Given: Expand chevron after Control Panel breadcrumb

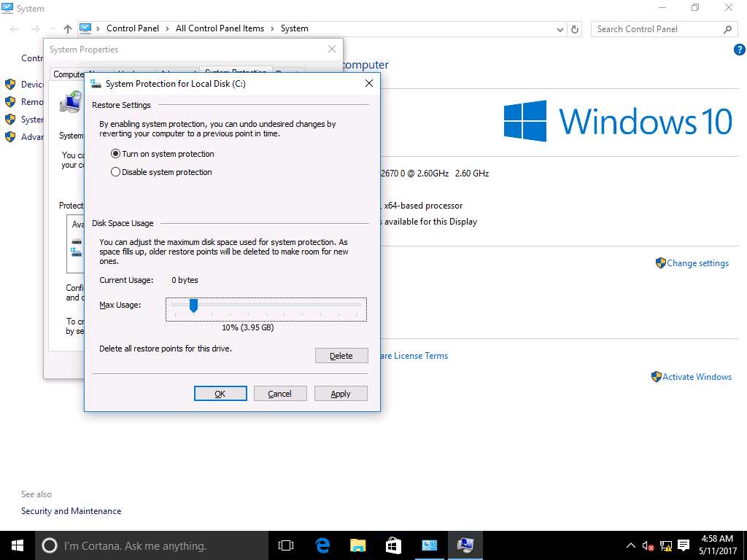Looking at the screenshot, I should 167,28.
